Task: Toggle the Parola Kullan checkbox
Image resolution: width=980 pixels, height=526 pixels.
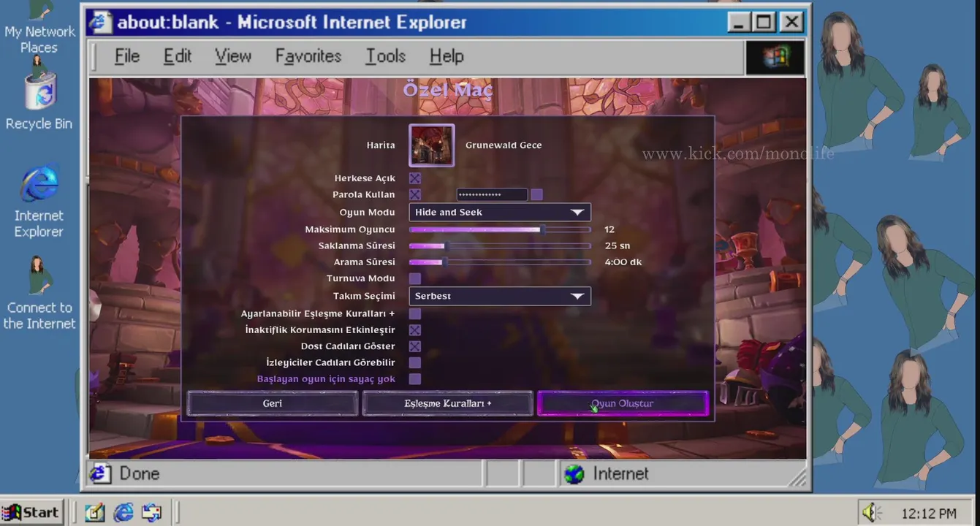Action: pyautogui.click(x=415, y=194)
